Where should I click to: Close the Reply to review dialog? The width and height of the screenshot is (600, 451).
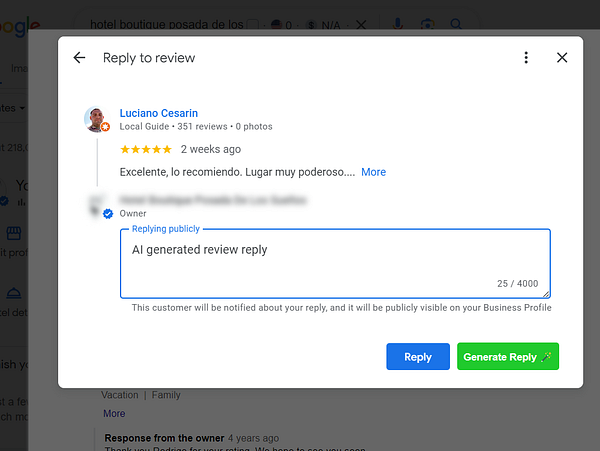point(562,58)
